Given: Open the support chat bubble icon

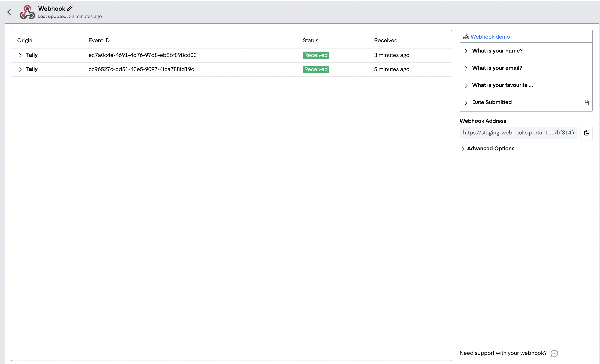Looking at the screenshot, I should [x=554, y=353].
